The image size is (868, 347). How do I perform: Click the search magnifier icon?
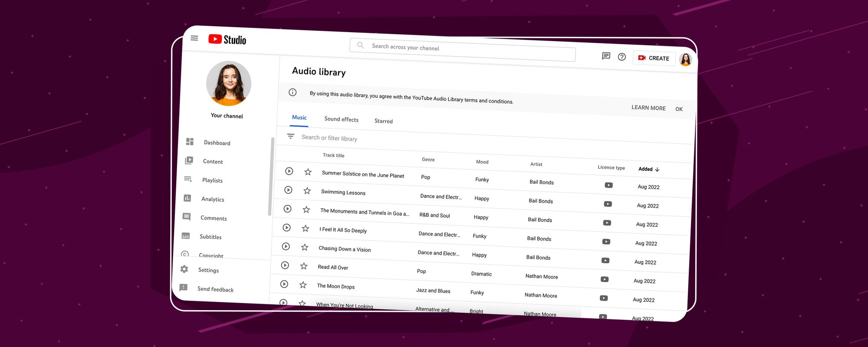click(x=360, y=45)
